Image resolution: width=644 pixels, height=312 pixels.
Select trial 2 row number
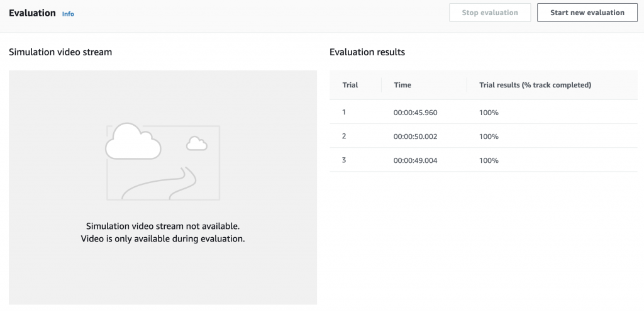click(x=344, y=136)
